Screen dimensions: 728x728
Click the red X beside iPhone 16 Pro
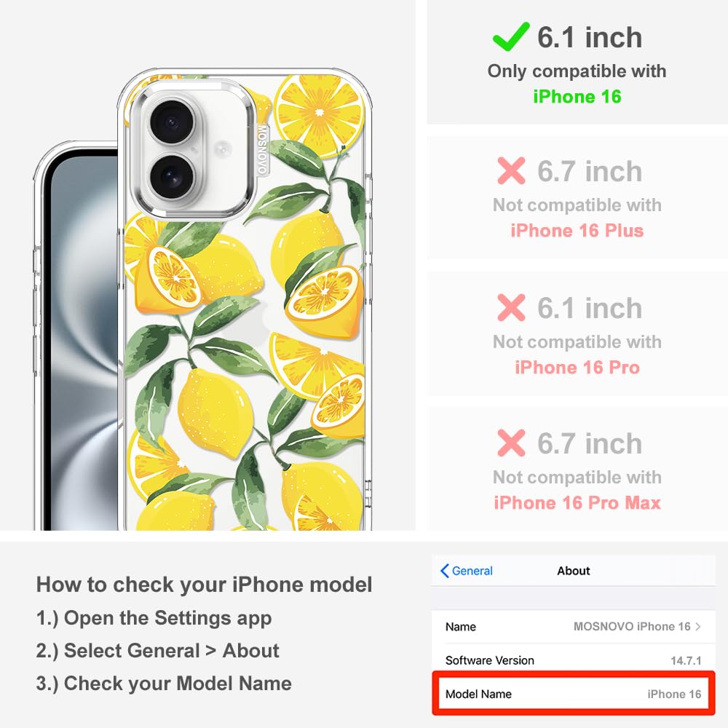coord(511,307)
